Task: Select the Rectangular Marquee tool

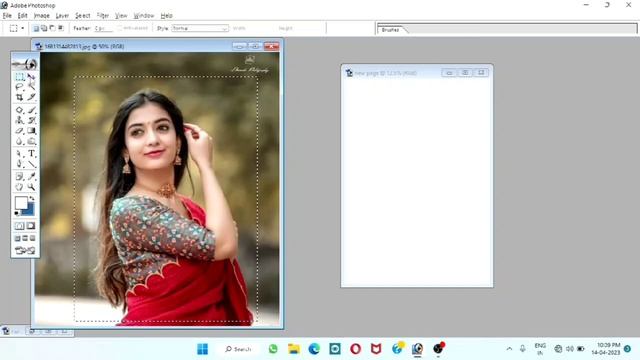Action: pos(19,77)
